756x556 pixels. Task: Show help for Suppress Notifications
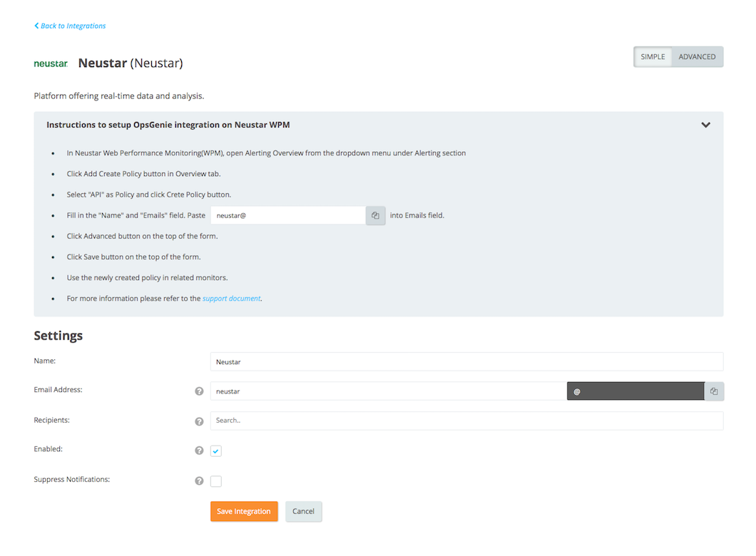pos(199,481)
